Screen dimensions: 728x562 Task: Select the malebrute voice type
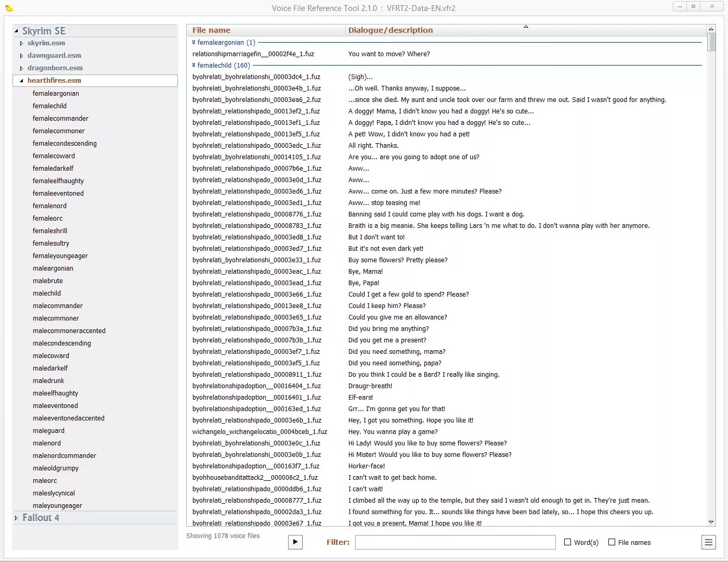[x=48, y=281]
